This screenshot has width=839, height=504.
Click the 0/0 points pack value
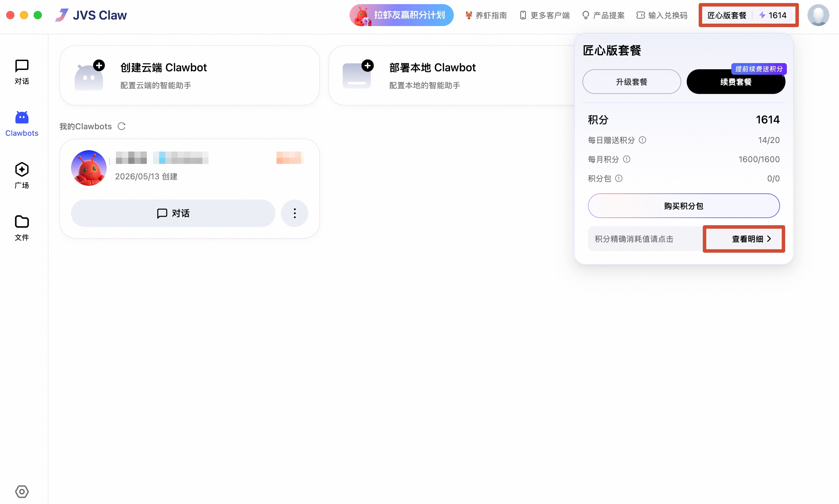pos(773,178)
